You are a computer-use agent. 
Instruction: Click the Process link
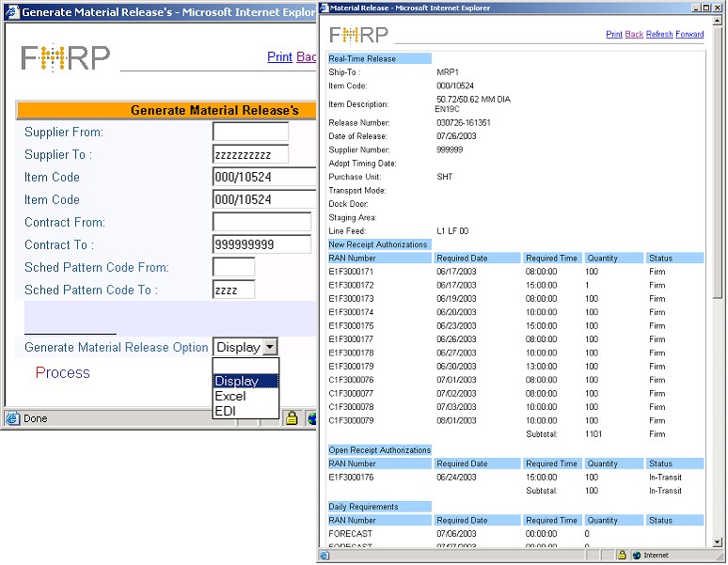tap(63, 372)
